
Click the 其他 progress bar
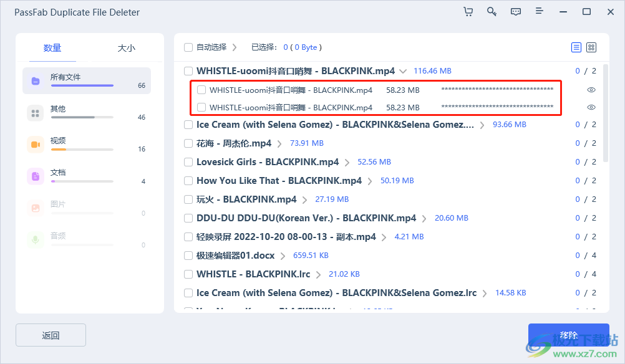[x=82, y=117]
